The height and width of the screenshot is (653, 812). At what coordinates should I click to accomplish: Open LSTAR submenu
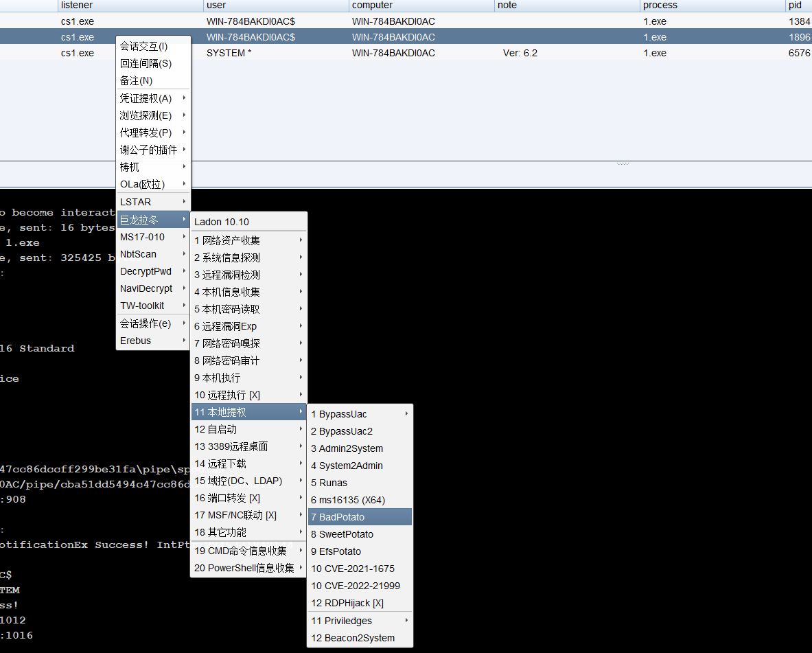tap(153, 202)
